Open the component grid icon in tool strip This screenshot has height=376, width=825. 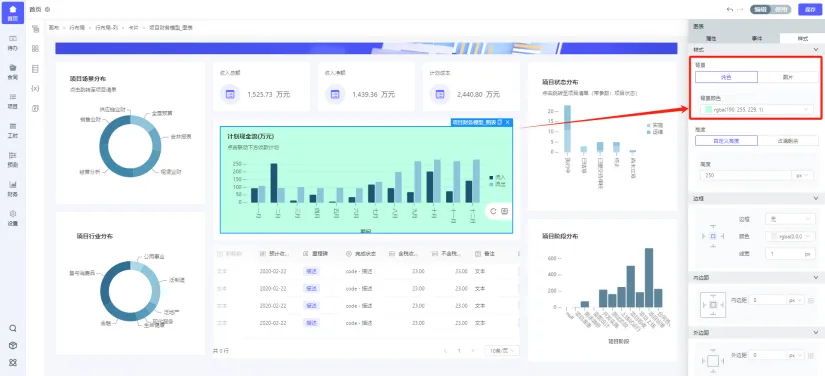pos(35,48)
